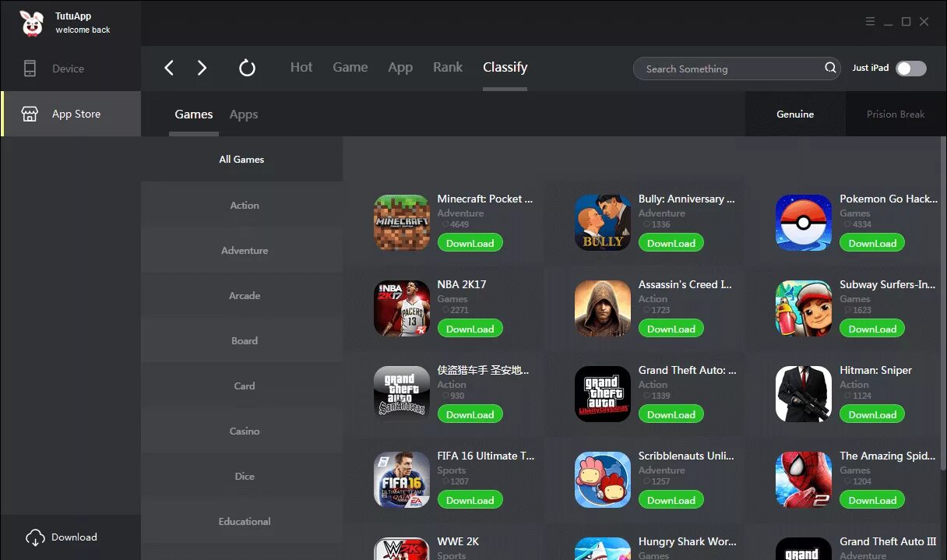The image size is (947, 560).
Task: Open the Device section in sidebar
Action: pyautogui.click(x=70, y=69)
